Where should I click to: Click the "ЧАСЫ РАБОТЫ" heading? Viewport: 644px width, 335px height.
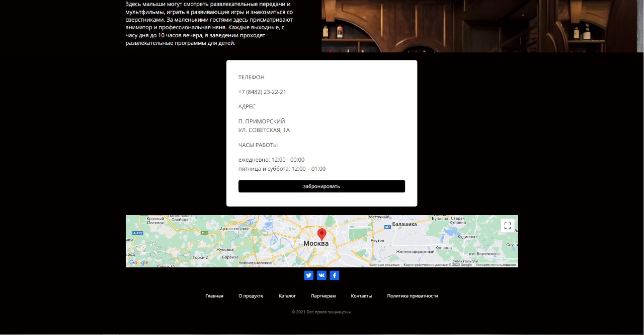point(258,145)
